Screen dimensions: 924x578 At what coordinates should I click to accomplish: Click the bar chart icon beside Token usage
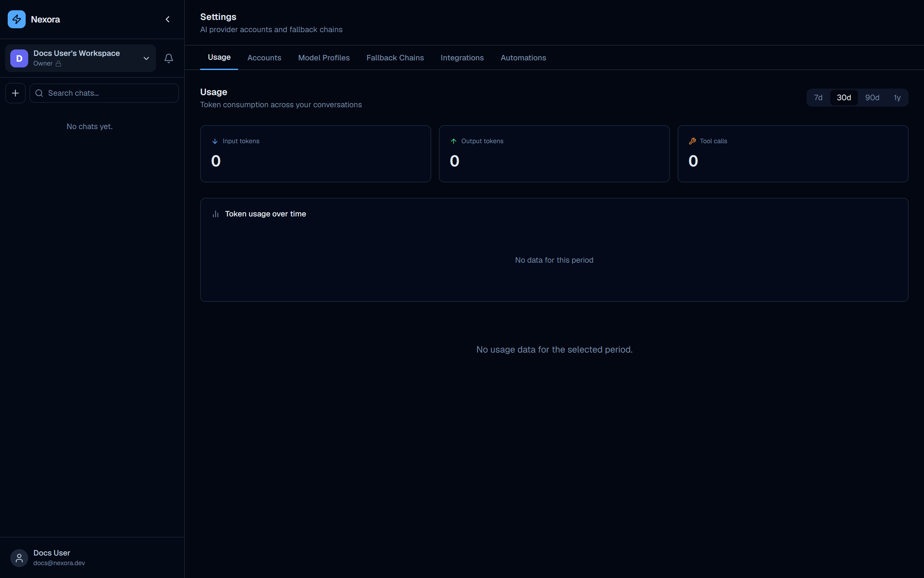click(216, 214)
